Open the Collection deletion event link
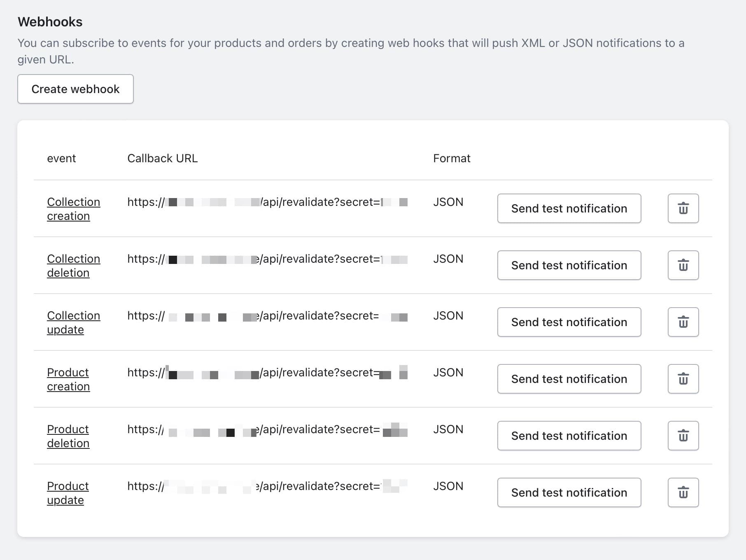 pos(73,265)
